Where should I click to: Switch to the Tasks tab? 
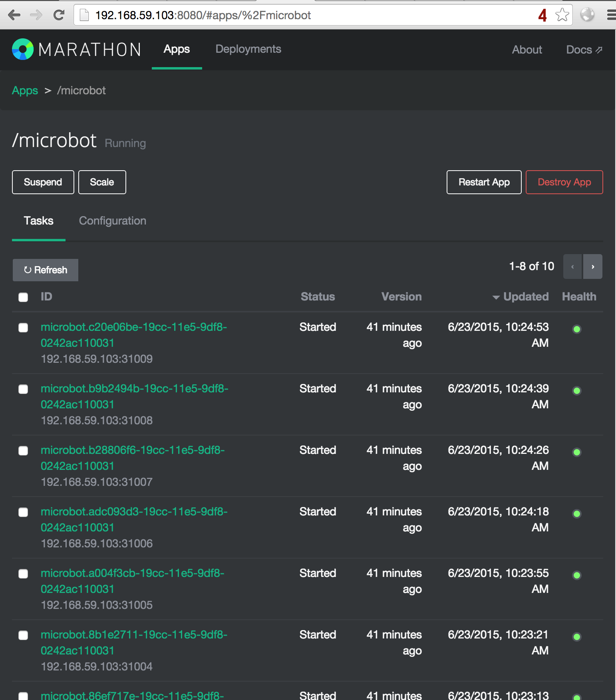(x=38, y=221)
